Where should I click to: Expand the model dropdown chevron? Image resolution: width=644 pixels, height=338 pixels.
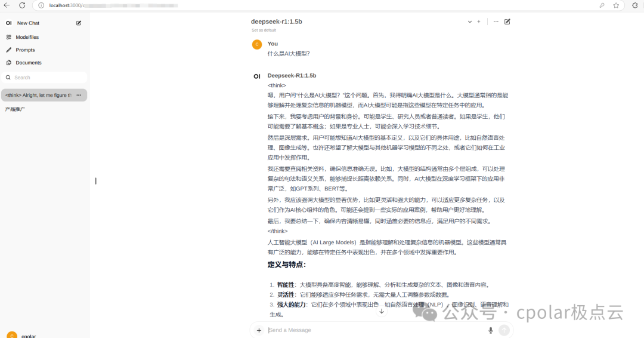(x=469, y=21)
